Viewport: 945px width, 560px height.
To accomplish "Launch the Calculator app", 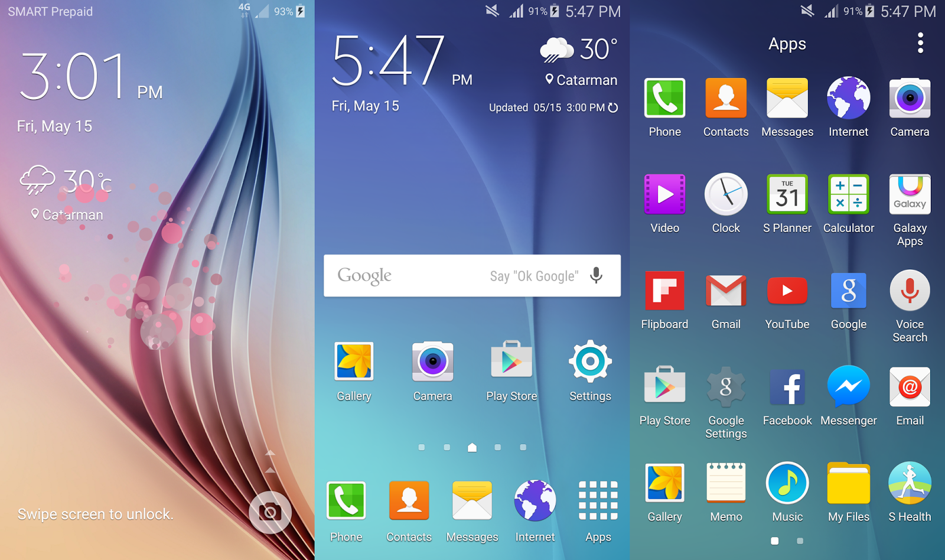I will tap(849, 204).
